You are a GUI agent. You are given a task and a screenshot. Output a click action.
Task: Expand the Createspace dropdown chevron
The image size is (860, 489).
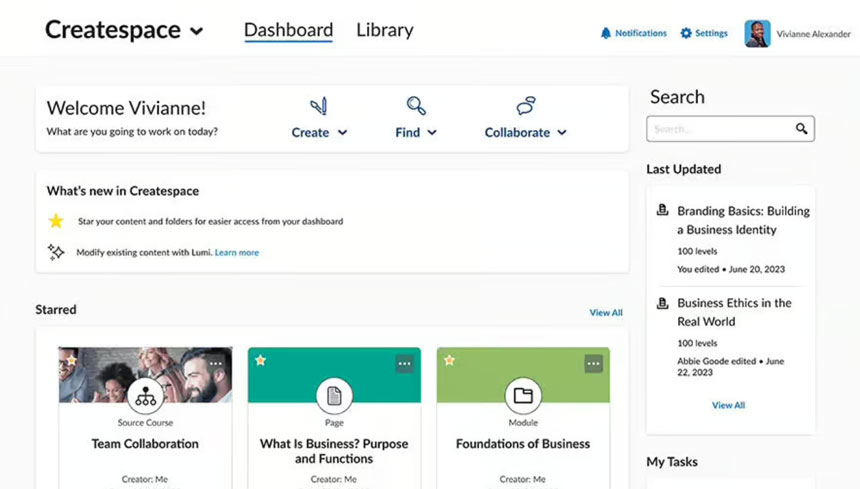tap(196, 31)
